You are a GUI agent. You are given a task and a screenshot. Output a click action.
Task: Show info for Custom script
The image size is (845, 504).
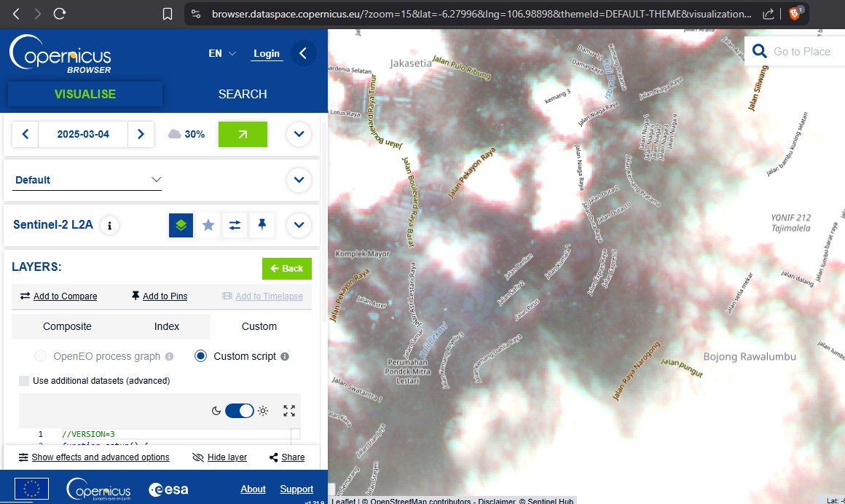[285, 357]
